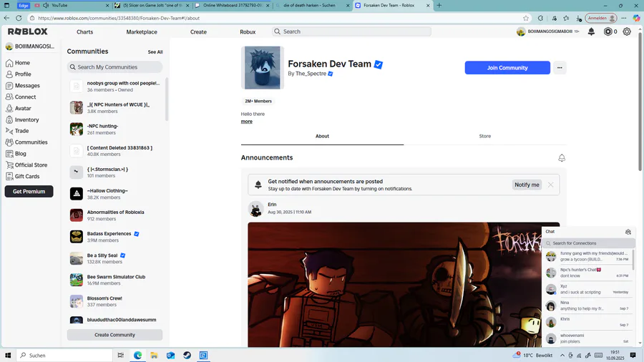Open Inventory in the sidebar

pos(26,120)
